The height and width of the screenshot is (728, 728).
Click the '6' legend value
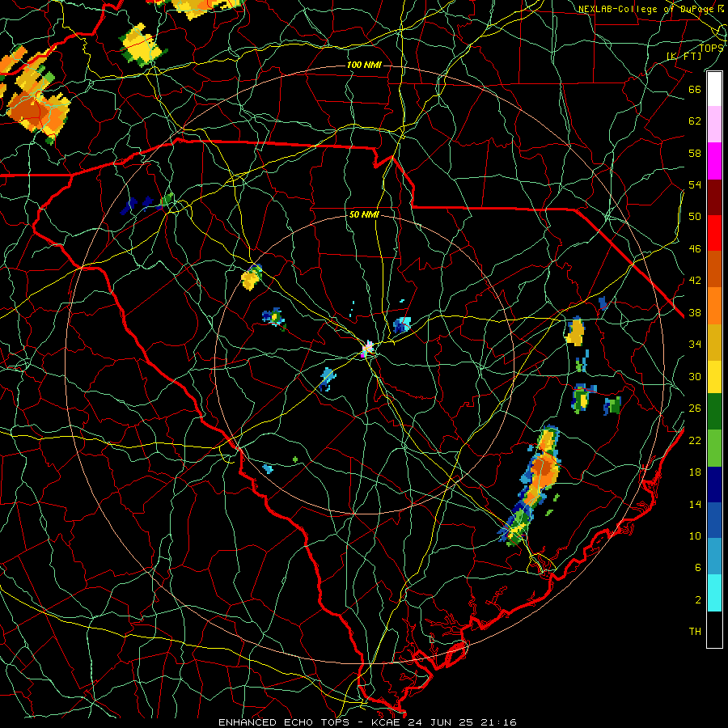coord(698,568)
